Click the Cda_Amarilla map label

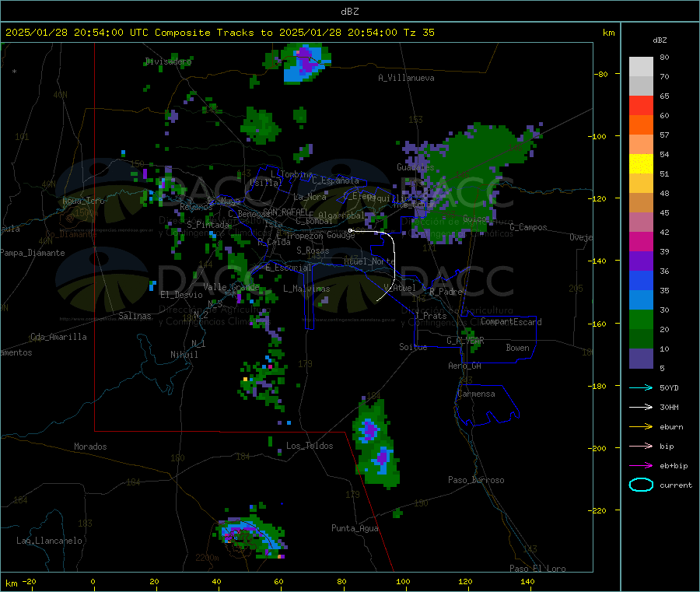(x=58, y=337)
